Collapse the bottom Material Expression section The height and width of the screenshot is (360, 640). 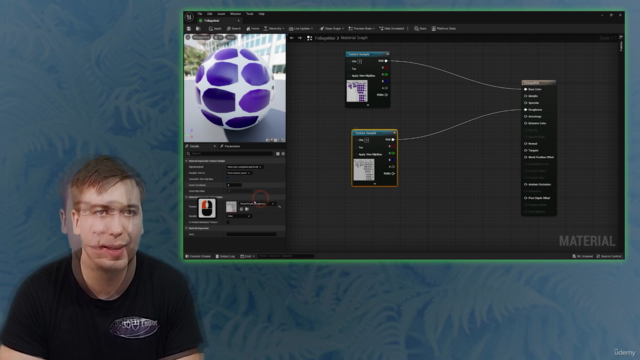click(x=187, y=228)
